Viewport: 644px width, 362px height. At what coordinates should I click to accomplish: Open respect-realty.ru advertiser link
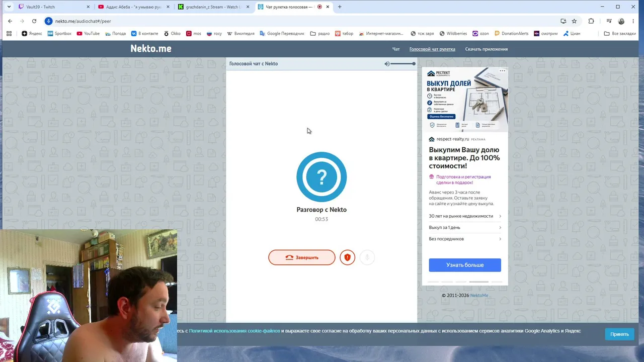[x=452, y=139]
